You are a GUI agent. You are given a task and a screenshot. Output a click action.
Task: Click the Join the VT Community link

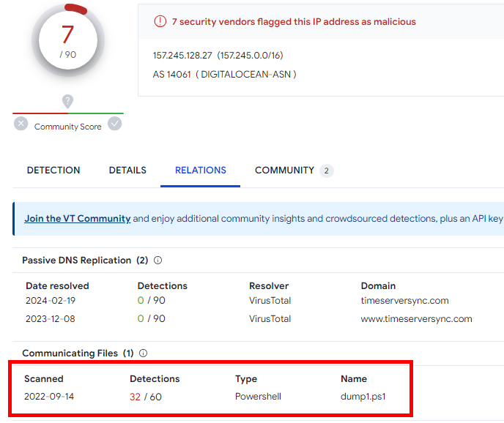point(78,219)
